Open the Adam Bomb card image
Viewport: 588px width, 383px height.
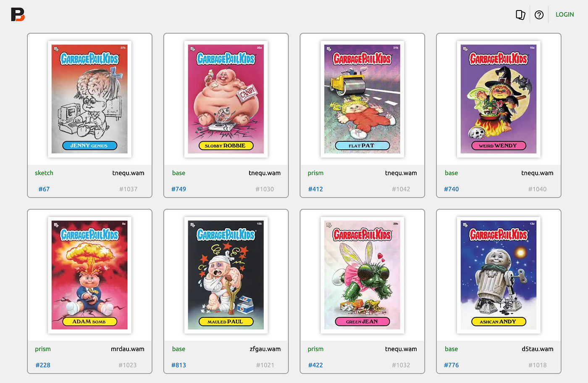click(89, 275)
